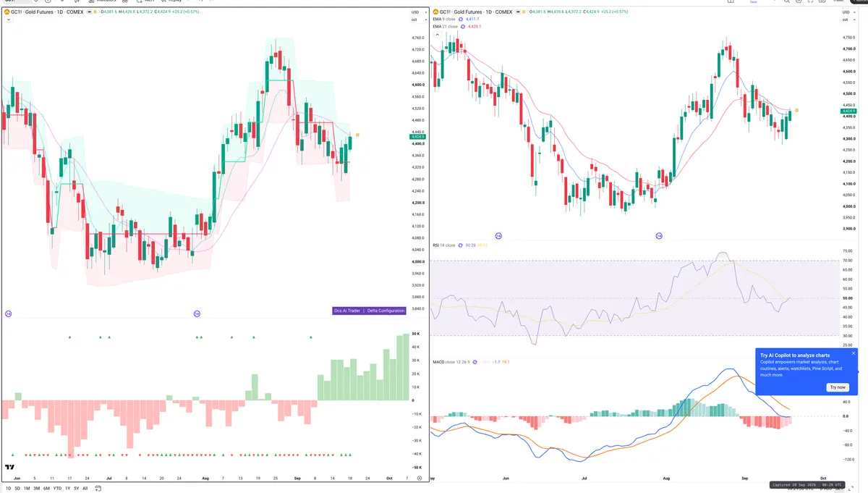This screenshot has width=868, height=493.
Task: Open chart settings gear at left chart corner
Action: [419, 479]
